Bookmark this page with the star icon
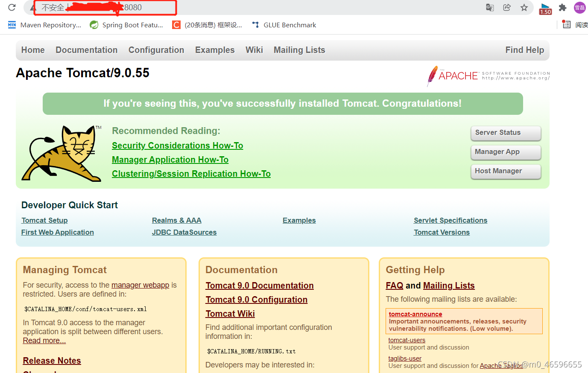This screenshot has width=588, height=373. pos(524,7)
